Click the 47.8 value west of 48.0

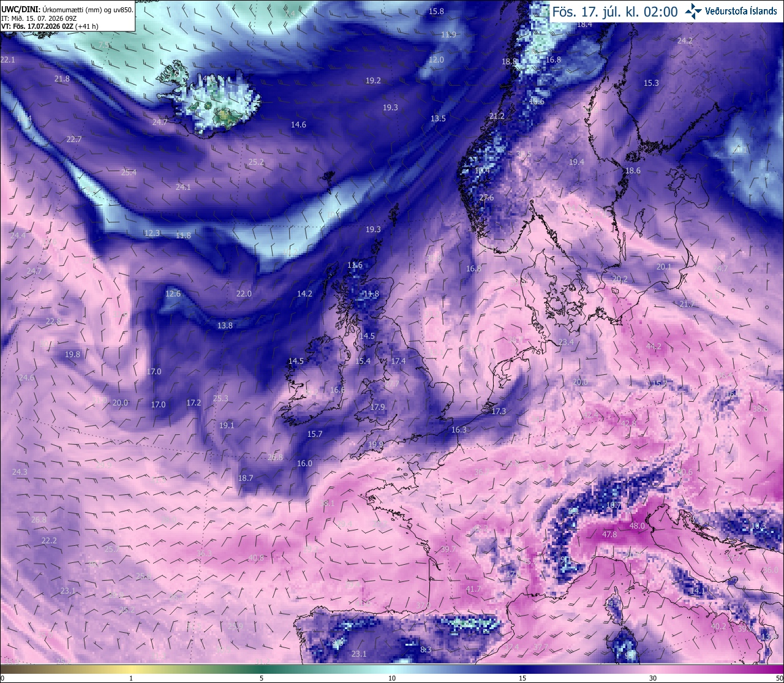pos(609,534)
